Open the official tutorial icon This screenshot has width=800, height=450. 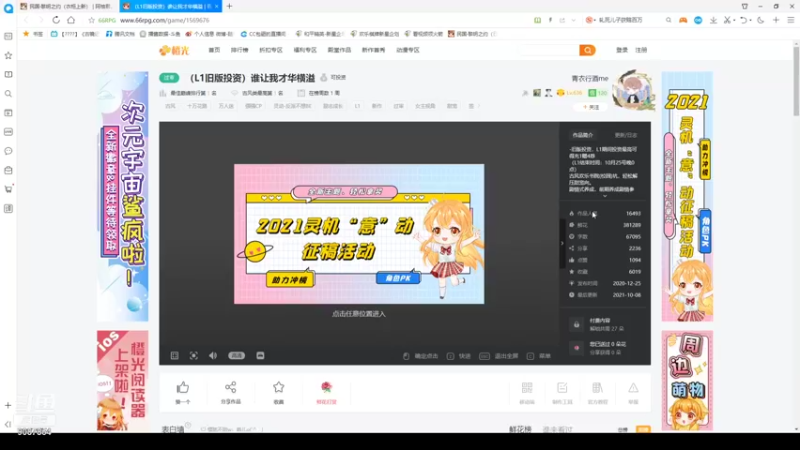tap(597, 388)
